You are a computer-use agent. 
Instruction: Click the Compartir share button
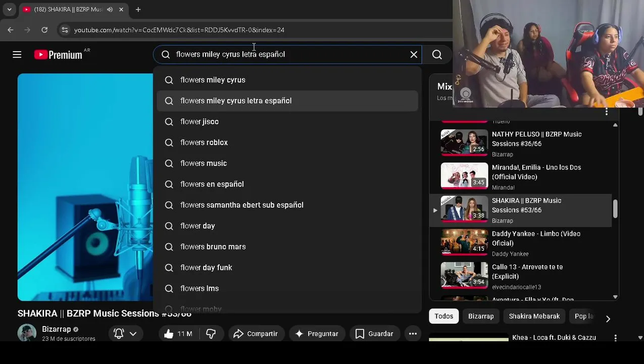(256, 334)
